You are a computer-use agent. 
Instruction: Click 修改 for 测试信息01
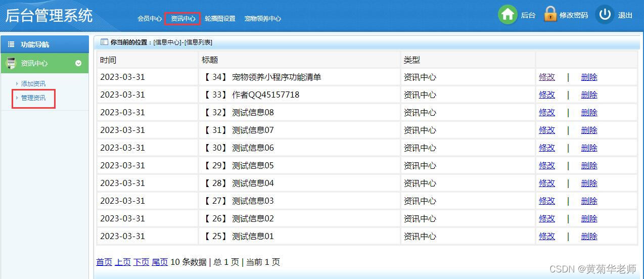coord(547,236)
